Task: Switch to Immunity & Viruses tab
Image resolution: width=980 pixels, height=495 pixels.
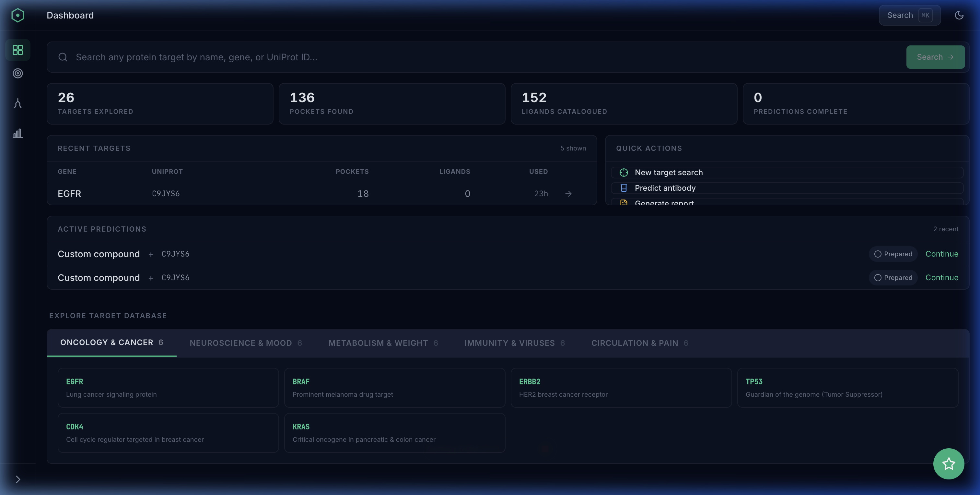Action: pos(514,343)
